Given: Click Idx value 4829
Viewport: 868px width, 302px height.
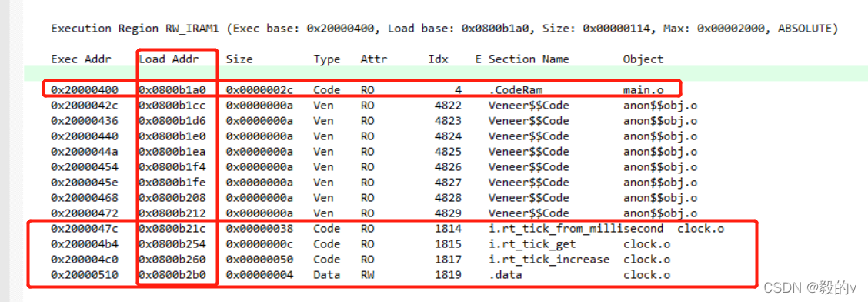Looking at the screenshot, I should coord(448,213).
